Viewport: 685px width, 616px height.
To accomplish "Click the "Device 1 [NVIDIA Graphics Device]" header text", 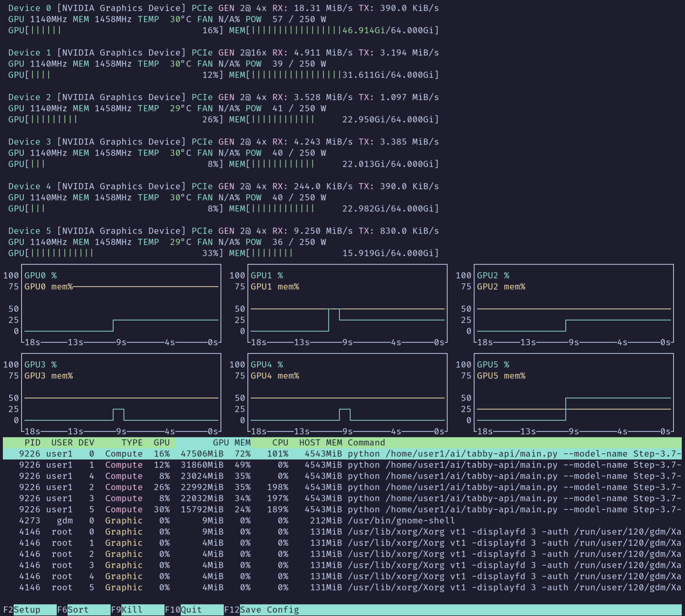I will (97, 52).
